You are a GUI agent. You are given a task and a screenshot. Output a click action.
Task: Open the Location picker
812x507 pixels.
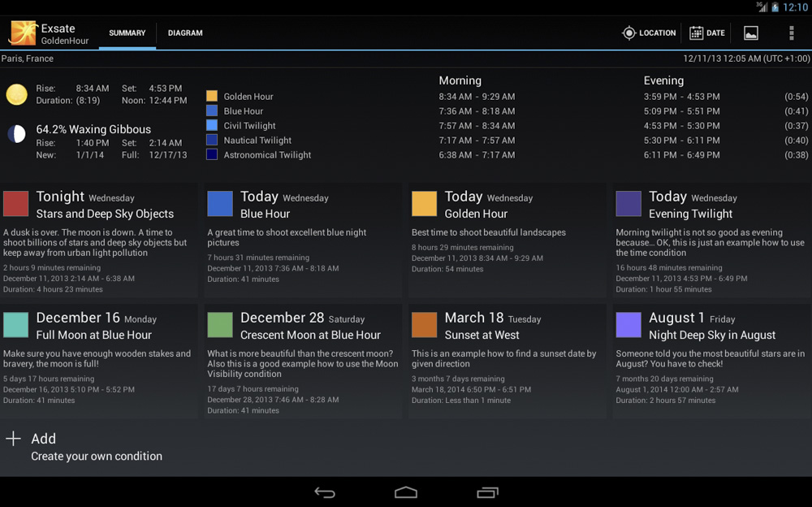click(x=649, y=32)
